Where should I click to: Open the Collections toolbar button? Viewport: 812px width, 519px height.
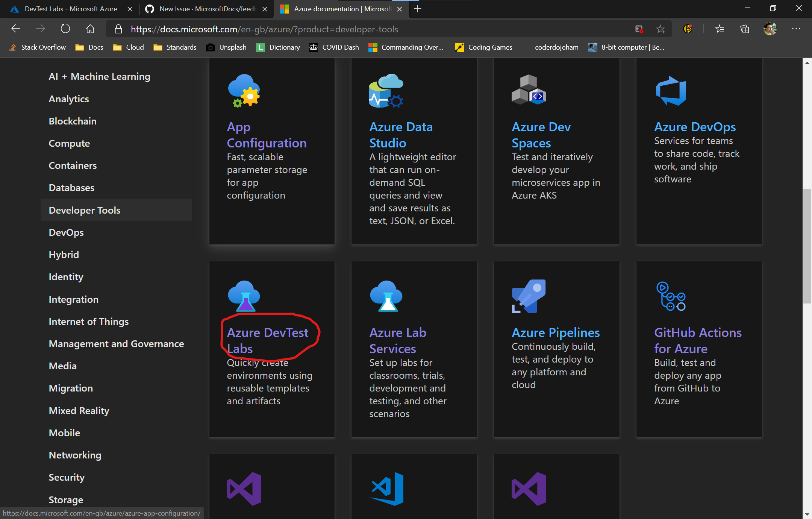pyautogui.click(x=745, y=29)
